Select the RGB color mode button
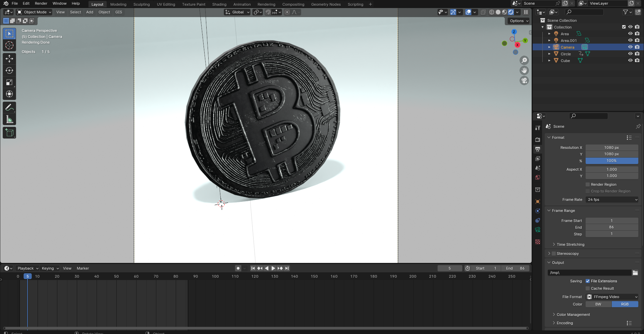The image size is (644, 334). tap(625, 304)
